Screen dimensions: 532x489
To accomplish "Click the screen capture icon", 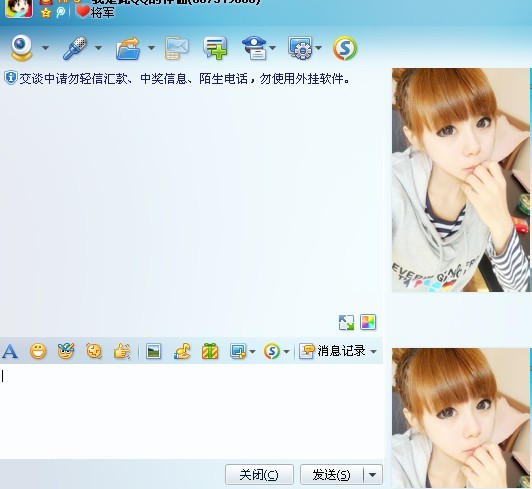I will tap(238, 351).
